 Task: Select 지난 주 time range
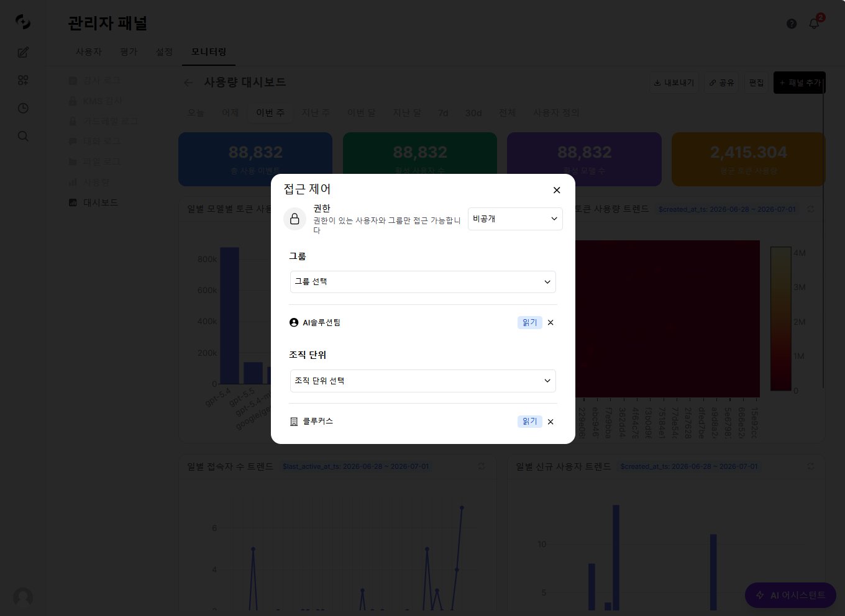tap(316, 112)
